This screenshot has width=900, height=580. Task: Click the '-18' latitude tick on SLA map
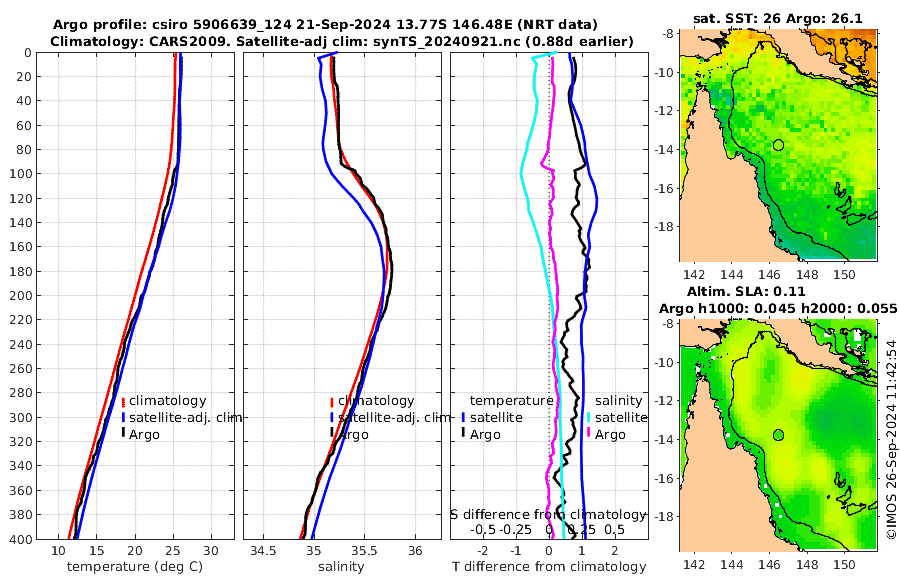tap(664, 516)
